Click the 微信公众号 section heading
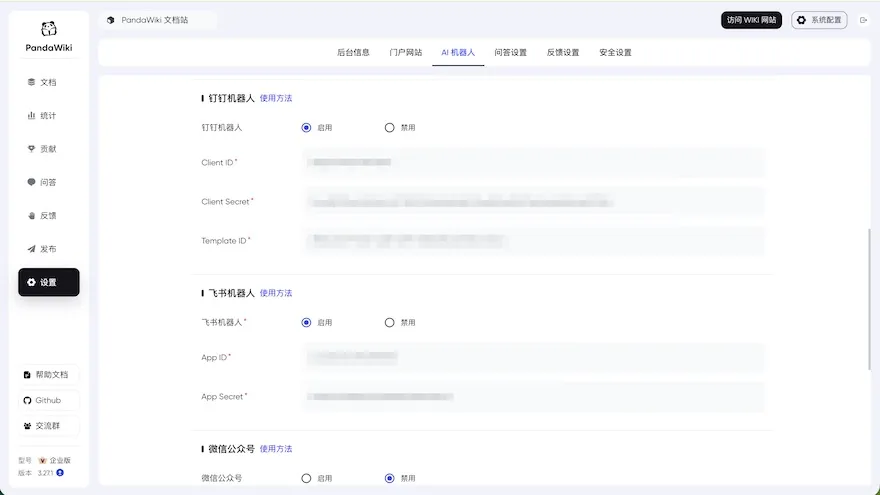The width and height of the screenshot is (880, 495). tap(231, 449)
